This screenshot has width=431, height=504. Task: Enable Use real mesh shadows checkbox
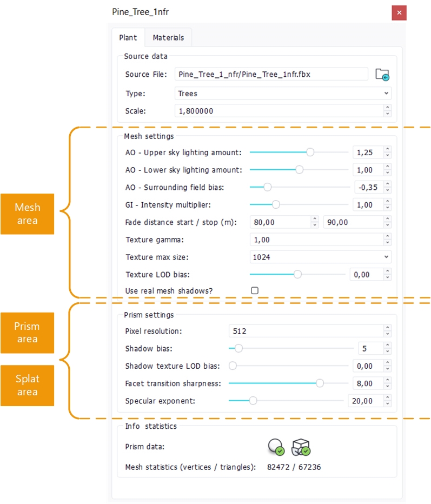tap(255, 290)
